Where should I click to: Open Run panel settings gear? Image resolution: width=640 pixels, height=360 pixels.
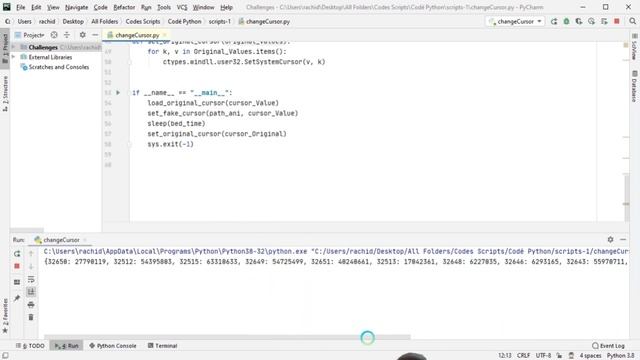point(610,240)
